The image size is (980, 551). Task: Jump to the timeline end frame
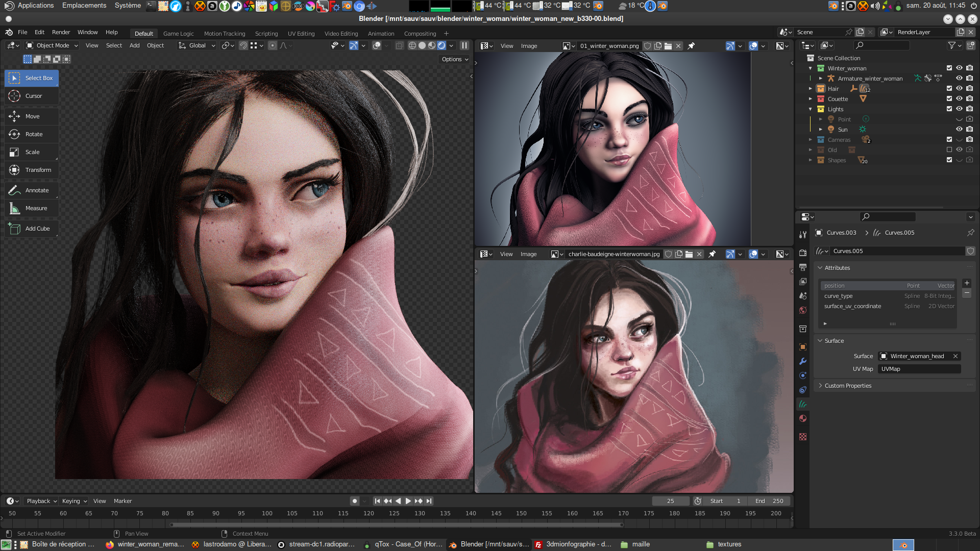[429, 501]
